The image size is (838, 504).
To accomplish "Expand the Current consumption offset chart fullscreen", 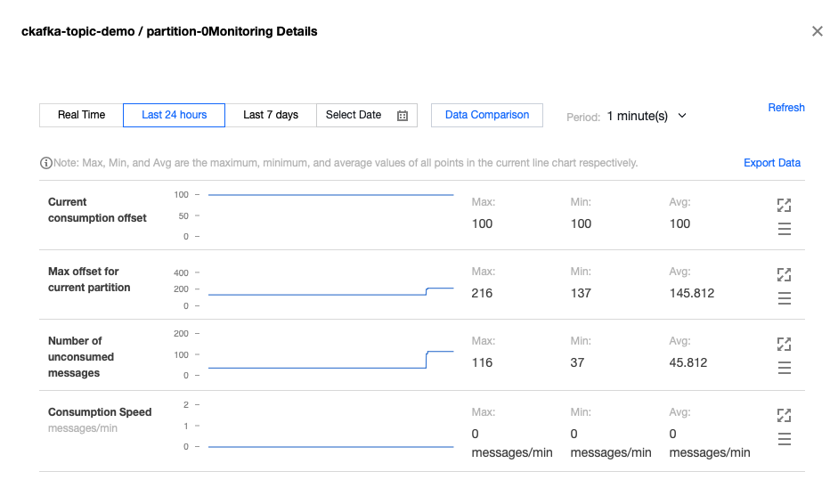I will [784, 205].
